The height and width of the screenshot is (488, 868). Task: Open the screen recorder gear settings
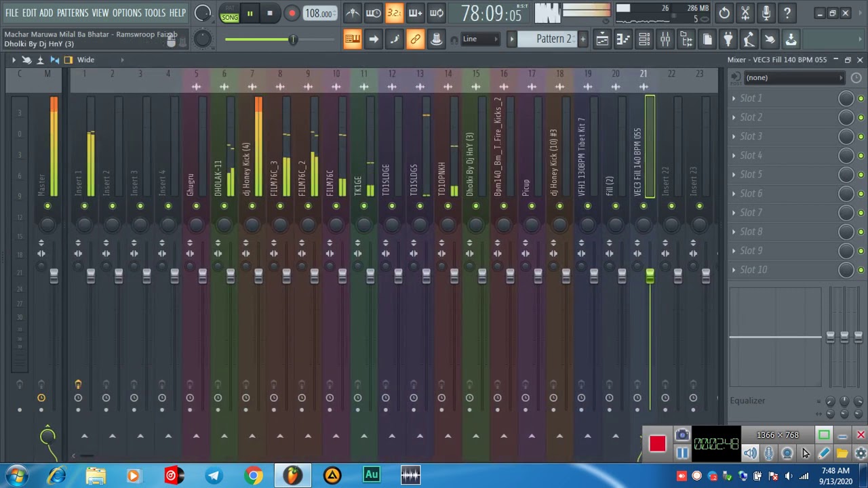(x=861, y=453)
